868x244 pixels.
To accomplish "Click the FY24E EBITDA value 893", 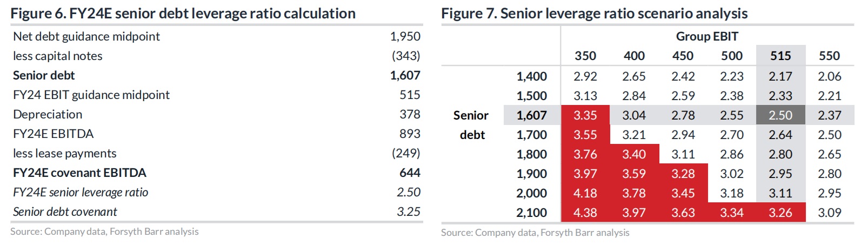I will (410, 134).
